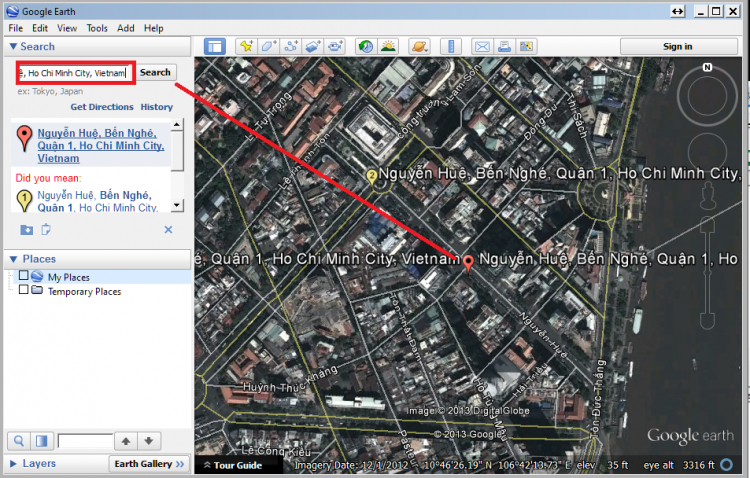The height and width of the screenshot is (478, 750).
Task: Open the ruler measuring tool
Action: tap(451, 46)
